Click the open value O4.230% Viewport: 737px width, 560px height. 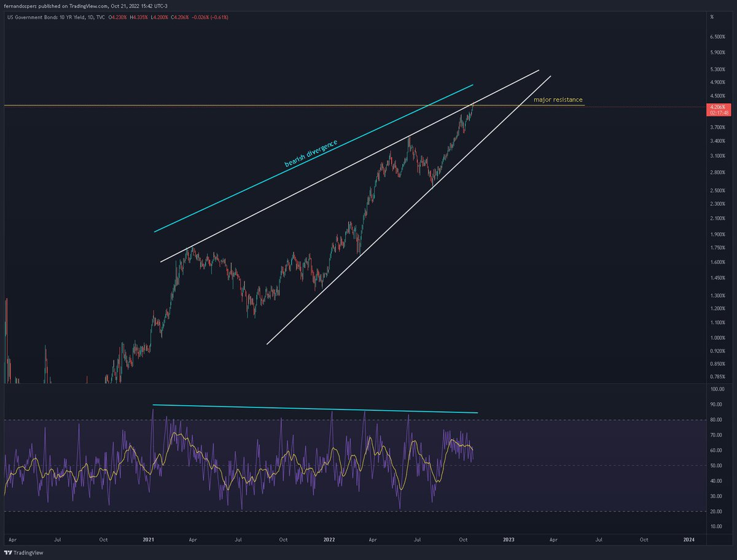point(119,17)
